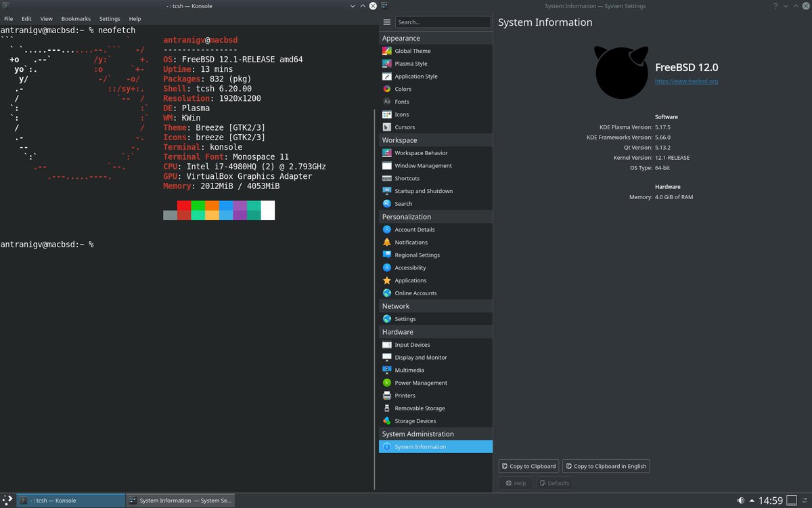The height and width of the screenshot is (508, 812).
Task: Click the Konsole terminal scrollbar
Action: click(374, 298)
